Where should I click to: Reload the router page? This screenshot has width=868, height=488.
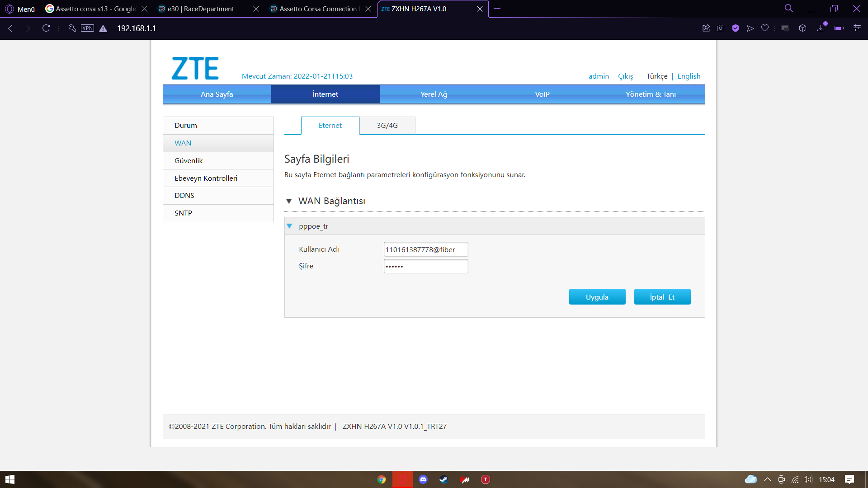pyautogui.click(x=46, y=28)
